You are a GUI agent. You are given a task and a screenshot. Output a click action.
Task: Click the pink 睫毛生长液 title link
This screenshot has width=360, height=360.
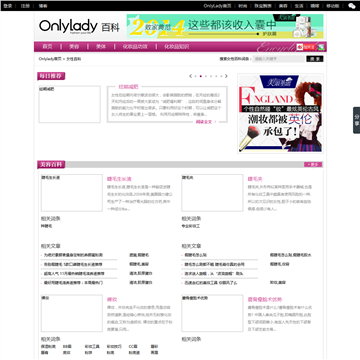(x=119, y=179)
